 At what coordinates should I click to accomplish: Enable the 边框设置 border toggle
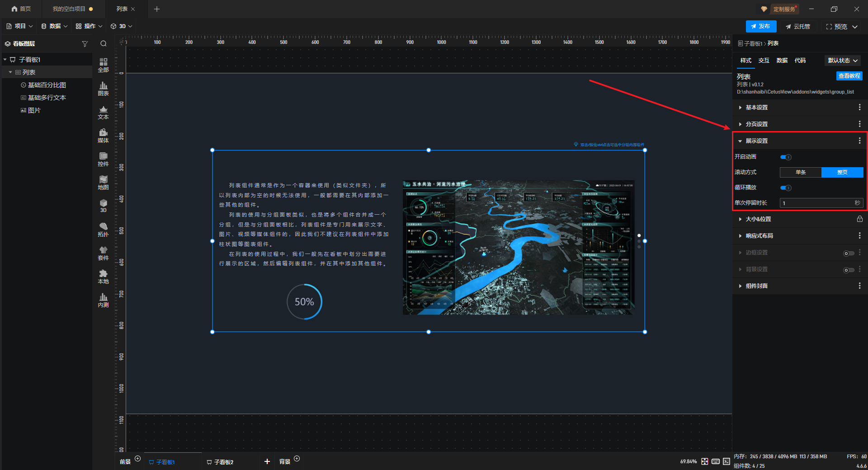click(x=849, y=253)
